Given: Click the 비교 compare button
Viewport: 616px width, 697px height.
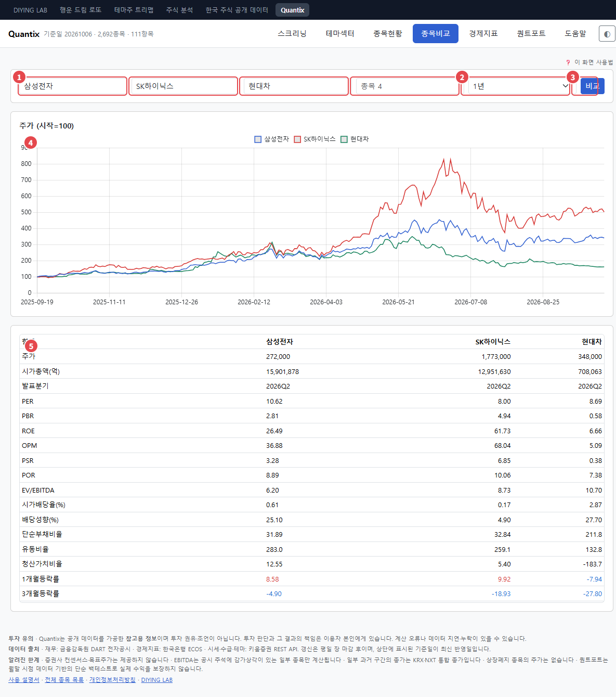Looking at the screenshot, I should [592, 86].
